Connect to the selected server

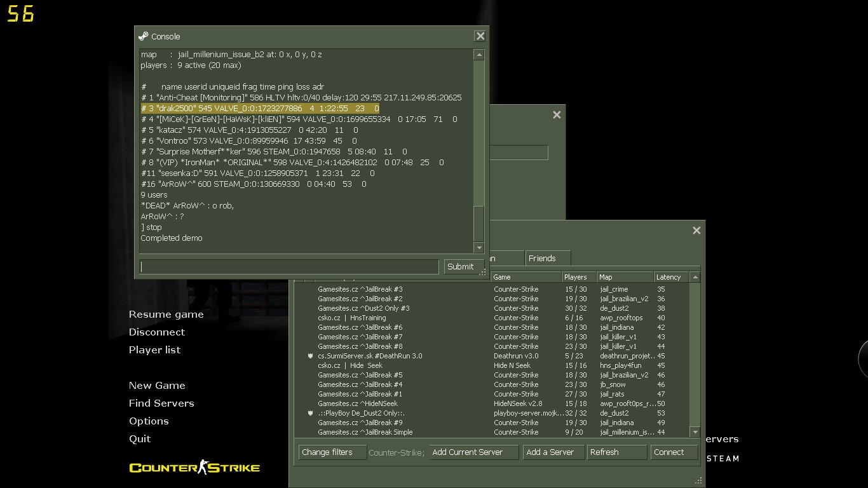click(674, 452)
